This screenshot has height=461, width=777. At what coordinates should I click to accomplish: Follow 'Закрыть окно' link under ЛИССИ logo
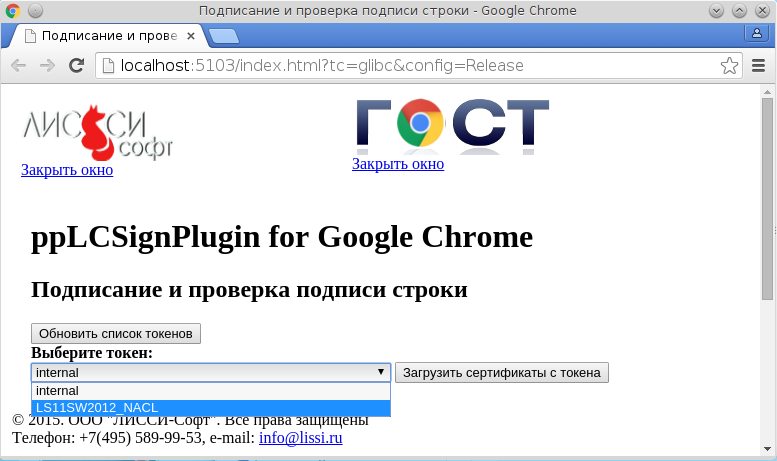[x=67, y=170]
